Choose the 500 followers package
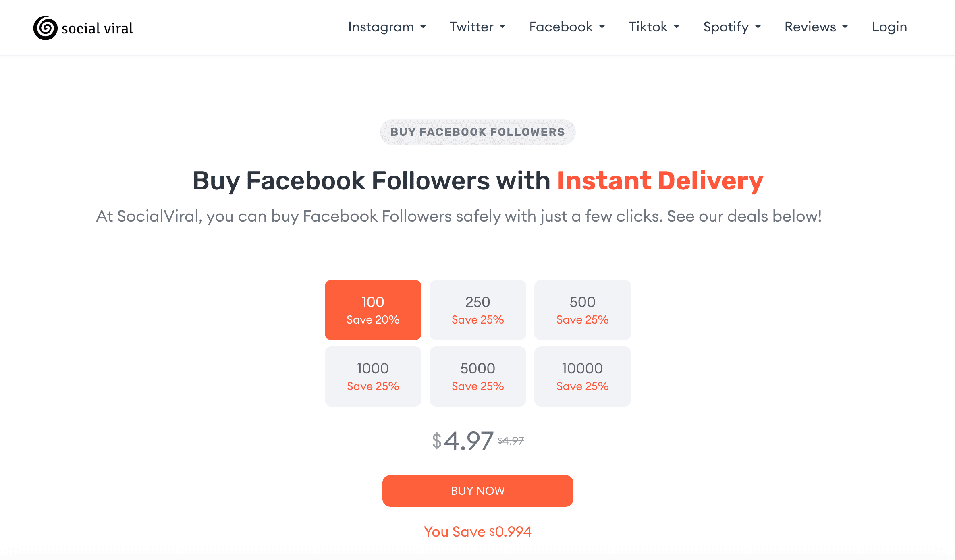The width and height of the screenshot is (955, 560). click(x=582, y=309)
